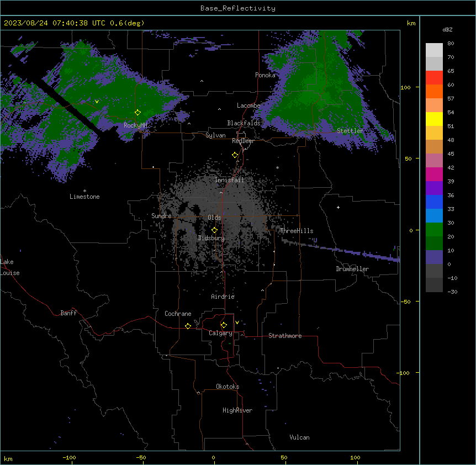Click the Cochrane town label
Screen dimensions: 476x465
point(178,314)
